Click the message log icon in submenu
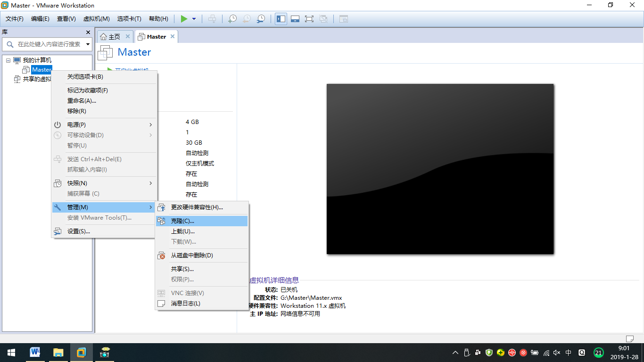Screen dimensions: 644x362 pyautogui.click(x=162, y=304)
